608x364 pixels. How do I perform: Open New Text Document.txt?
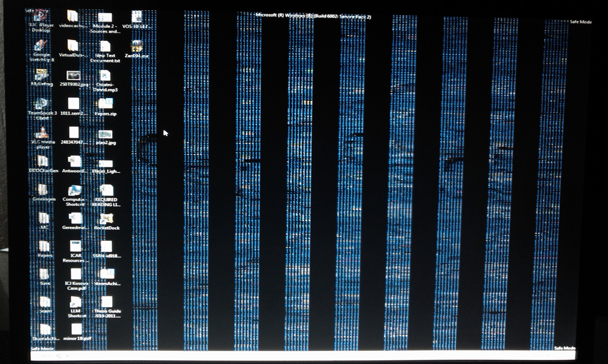click(x=105, y=46)
